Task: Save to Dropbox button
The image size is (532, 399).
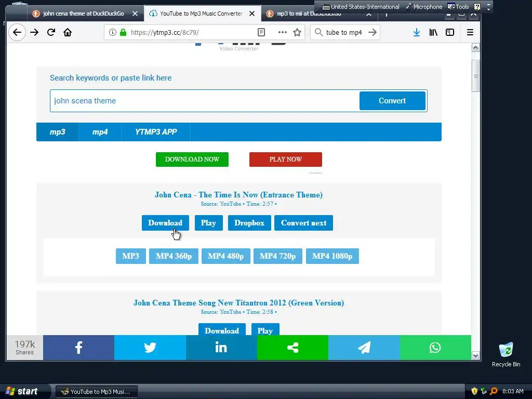Action: click(249, 223)
